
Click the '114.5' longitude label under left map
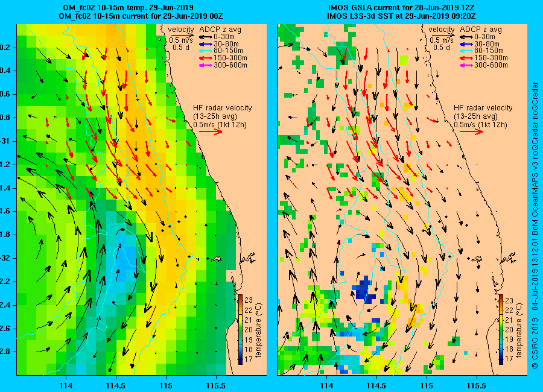click(116, 385)
